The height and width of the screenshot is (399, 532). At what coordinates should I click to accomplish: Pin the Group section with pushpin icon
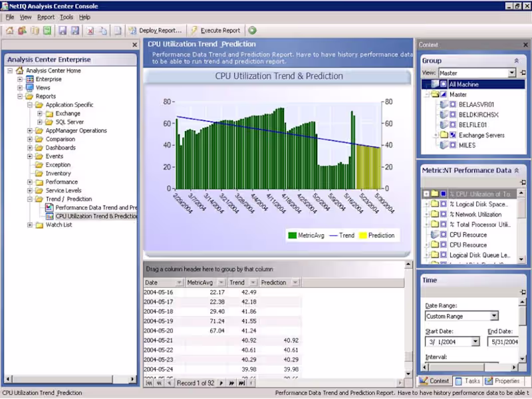pos(523,72)
